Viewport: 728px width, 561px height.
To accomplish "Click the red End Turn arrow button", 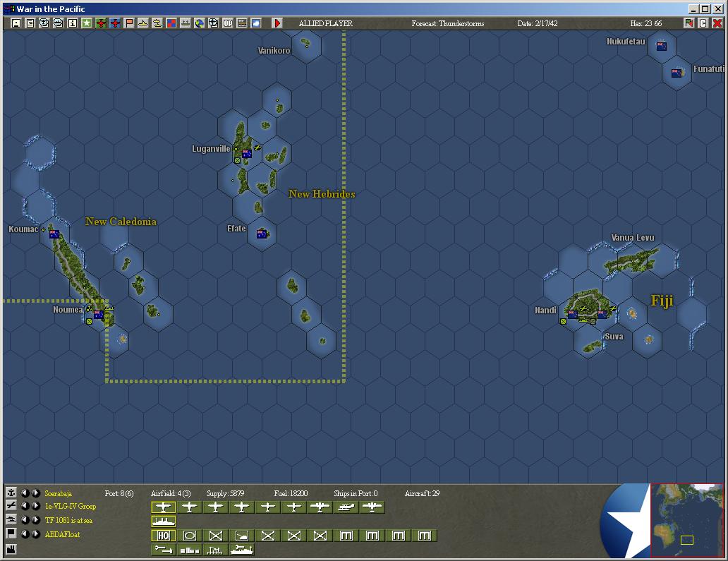I will point(277,23).
